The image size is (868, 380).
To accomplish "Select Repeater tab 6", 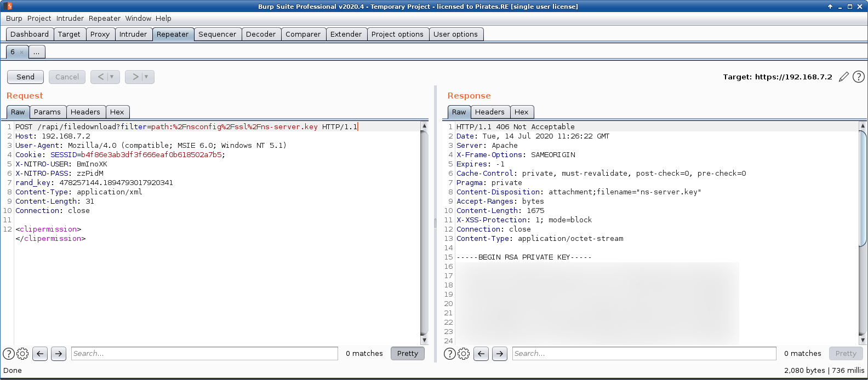I will (x=13, y=52).
